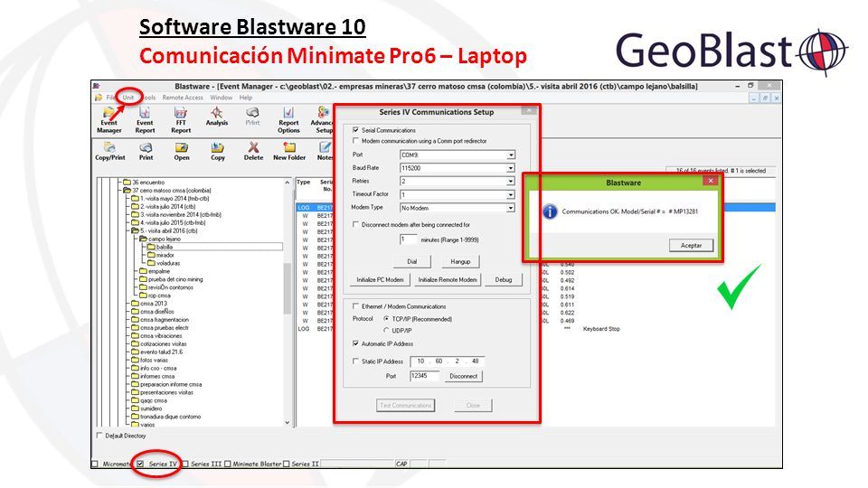This screenshot has width=868, height=488.
Task: Toggle Automatic IP Address checkbox
Action: coord(355,343)
